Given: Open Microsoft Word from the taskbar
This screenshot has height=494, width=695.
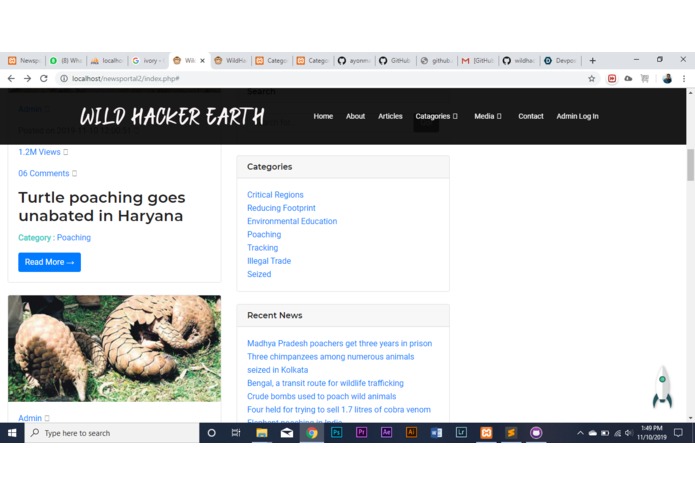Looking at the screenshot, I should click(x=436, y=432).
